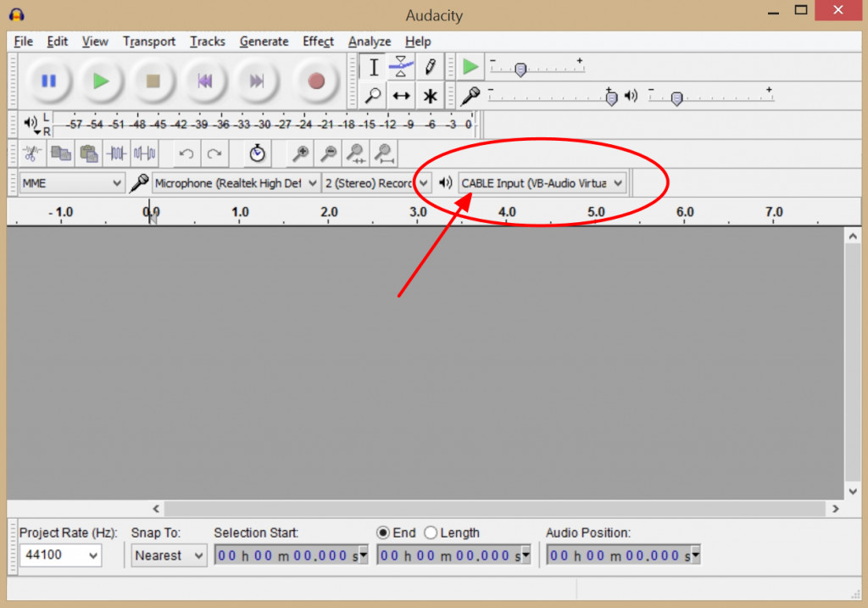This screenshot has width=868, height=608.
Task: Click the Trim Audio icon
Action: [x=116, y=153]
